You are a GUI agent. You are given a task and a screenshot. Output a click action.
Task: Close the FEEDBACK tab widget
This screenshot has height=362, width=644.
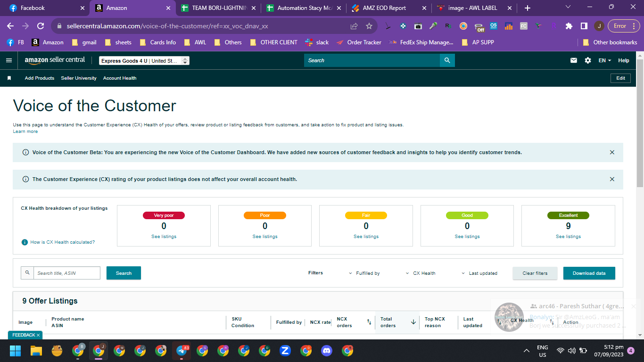[38, 335]
